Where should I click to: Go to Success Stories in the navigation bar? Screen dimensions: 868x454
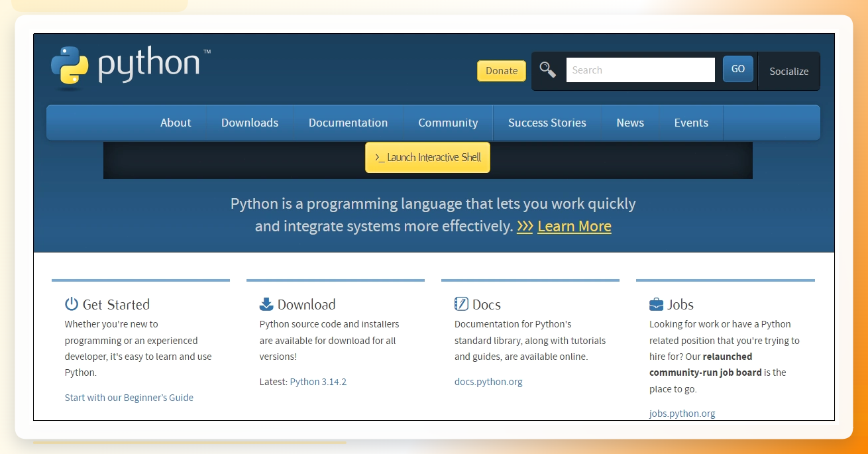547,123
